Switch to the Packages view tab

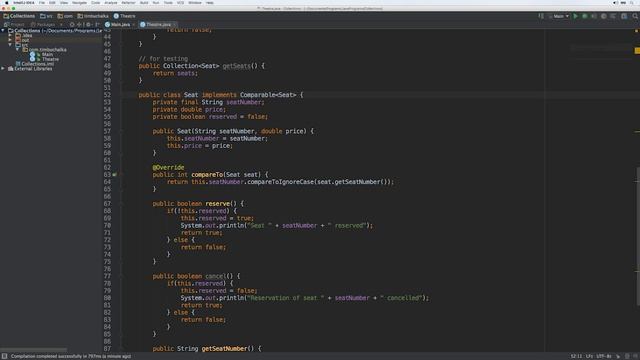[x=42, y=24]
